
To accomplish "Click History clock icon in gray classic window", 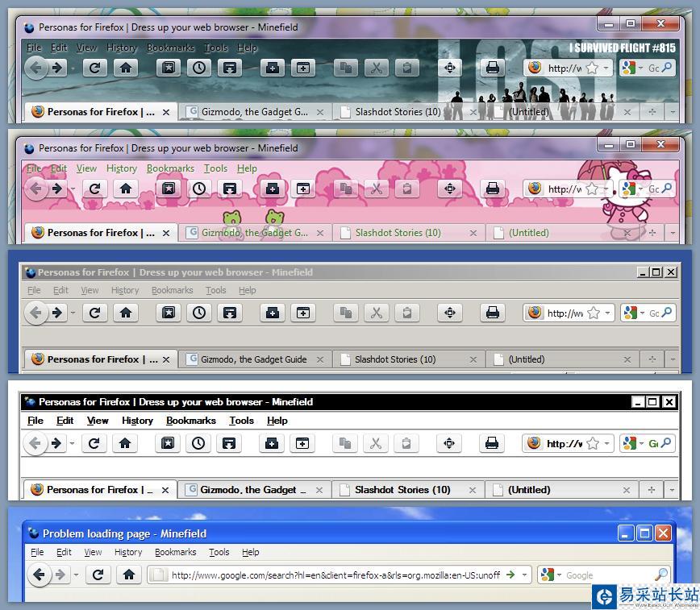I will tap(199, 313).
